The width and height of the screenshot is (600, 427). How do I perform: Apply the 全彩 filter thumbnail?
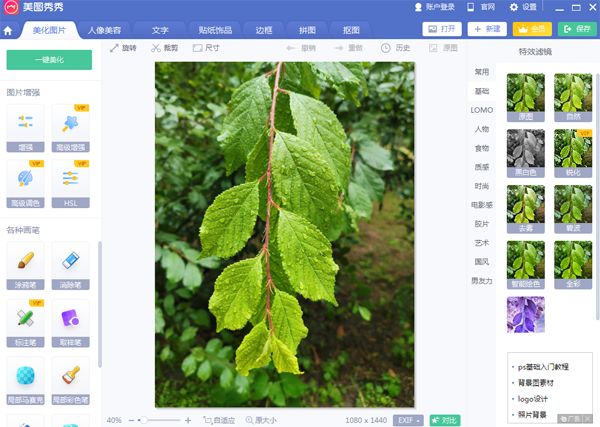(x=573, y=265)
